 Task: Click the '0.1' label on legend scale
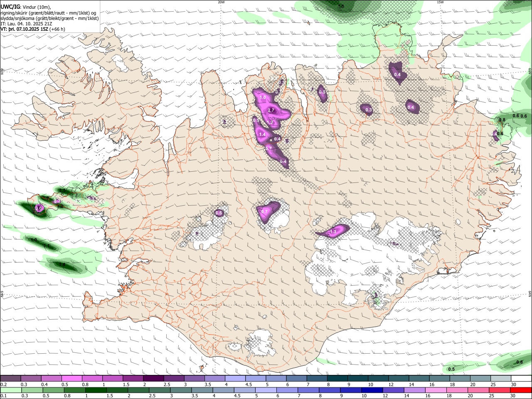[3, 396]
